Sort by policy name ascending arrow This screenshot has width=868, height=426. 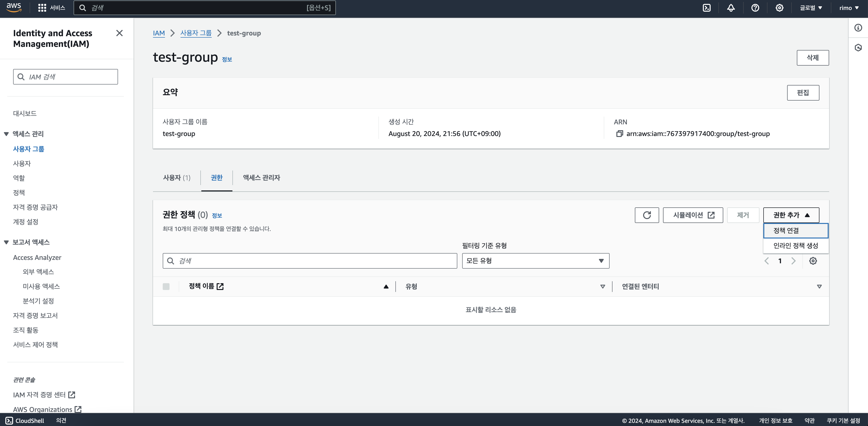pyautogui.click(x=386, y=287)
